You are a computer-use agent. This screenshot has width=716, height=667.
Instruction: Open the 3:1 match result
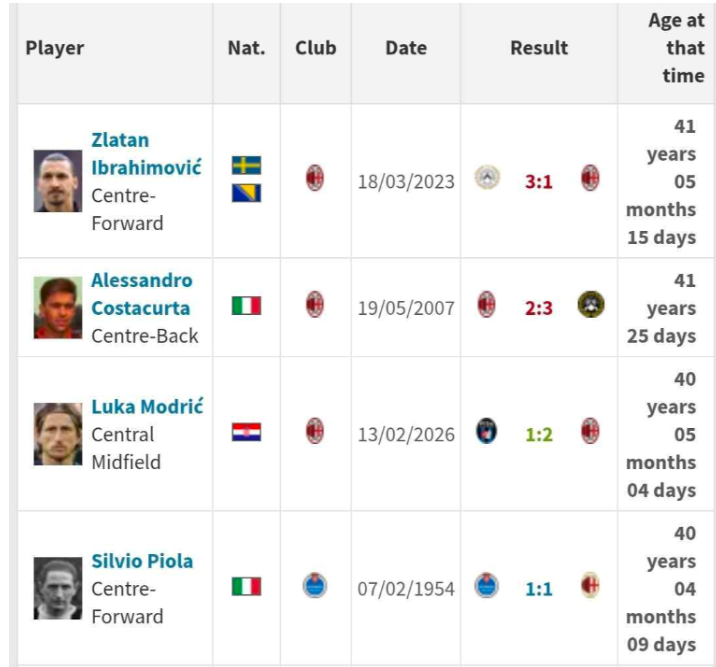click(539, 182)
